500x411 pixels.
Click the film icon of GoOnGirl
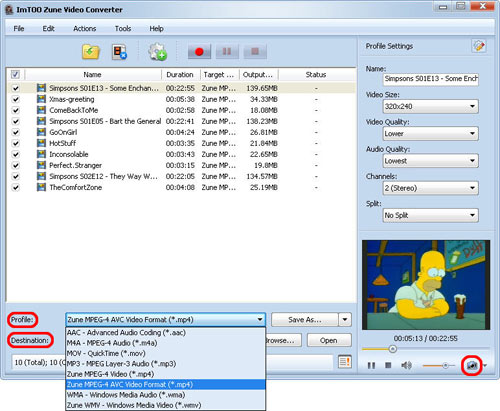(41, 132)
